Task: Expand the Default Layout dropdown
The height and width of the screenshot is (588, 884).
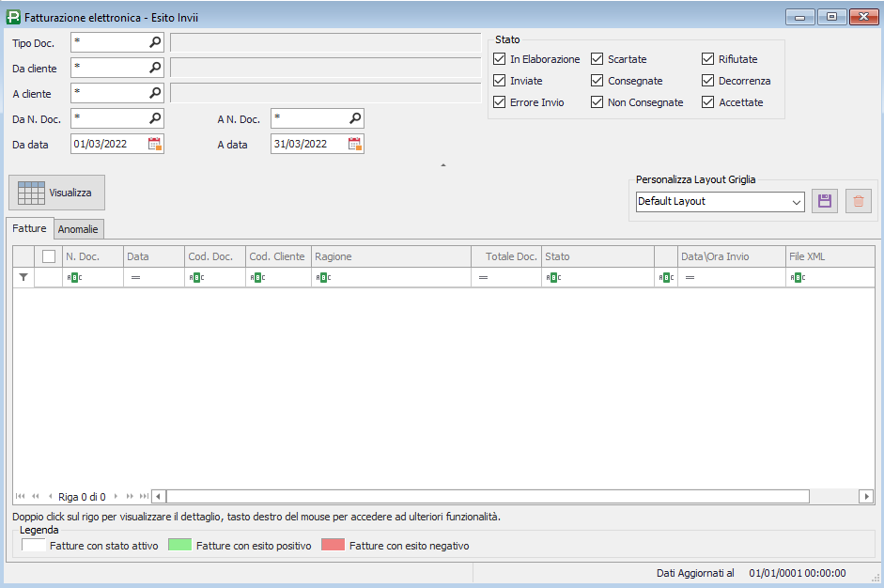Action: click(797, 202)
